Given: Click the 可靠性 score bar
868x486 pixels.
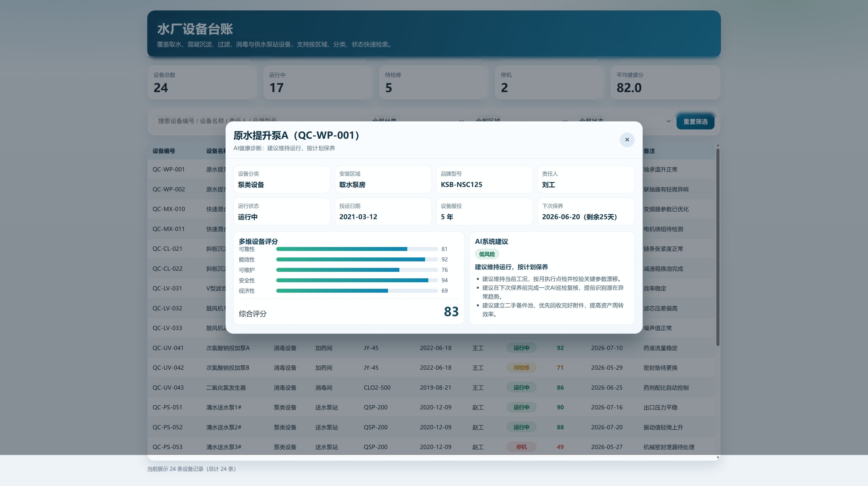Looking at the screenshot, I should pyautogui.click(x=357, y=249).
